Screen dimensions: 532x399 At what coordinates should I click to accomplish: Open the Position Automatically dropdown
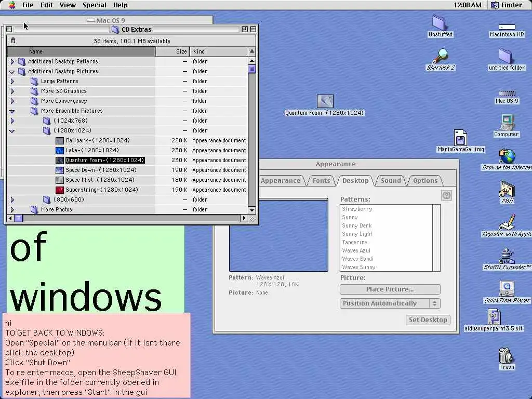(390, 303)
